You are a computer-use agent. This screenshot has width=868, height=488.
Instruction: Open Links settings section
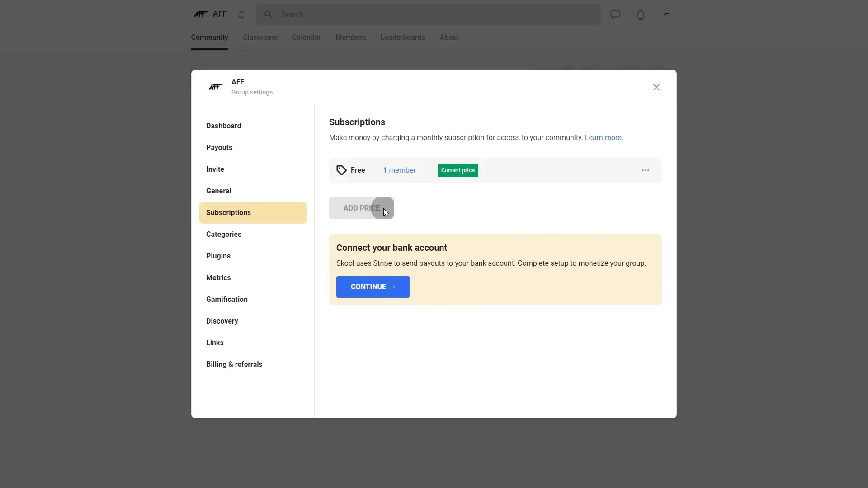[x=253, y=343]
